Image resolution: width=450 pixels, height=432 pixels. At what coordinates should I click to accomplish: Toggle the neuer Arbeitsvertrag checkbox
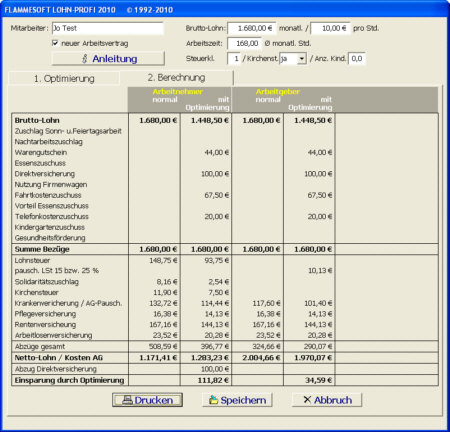pyautogui.click(x=55, y=43)
